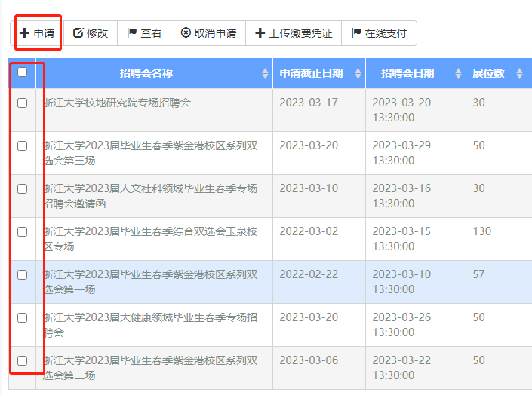Check the 玉泉校区专场 row checkbox
532x395 pixels.
(x=22, y=231)
